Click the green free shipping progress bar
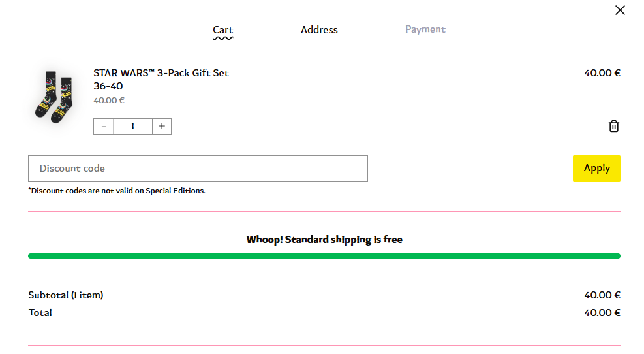 point(324,256)
